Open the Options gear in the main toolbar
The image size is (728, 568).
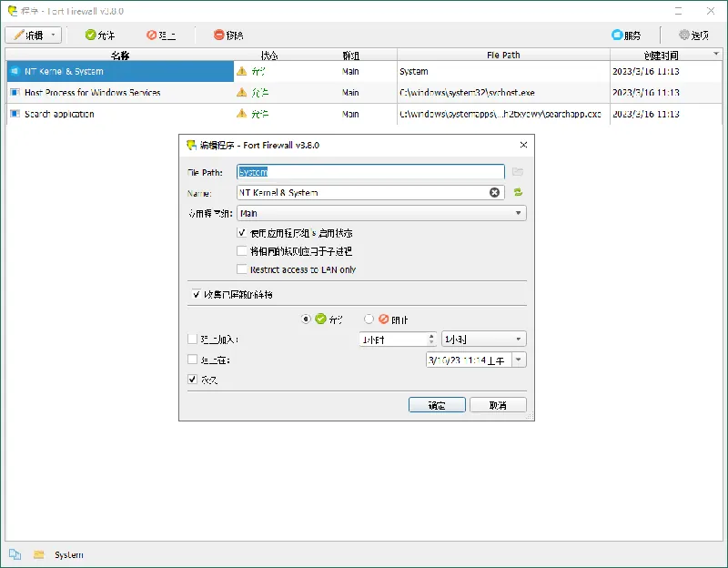click(x=693, y=35)
